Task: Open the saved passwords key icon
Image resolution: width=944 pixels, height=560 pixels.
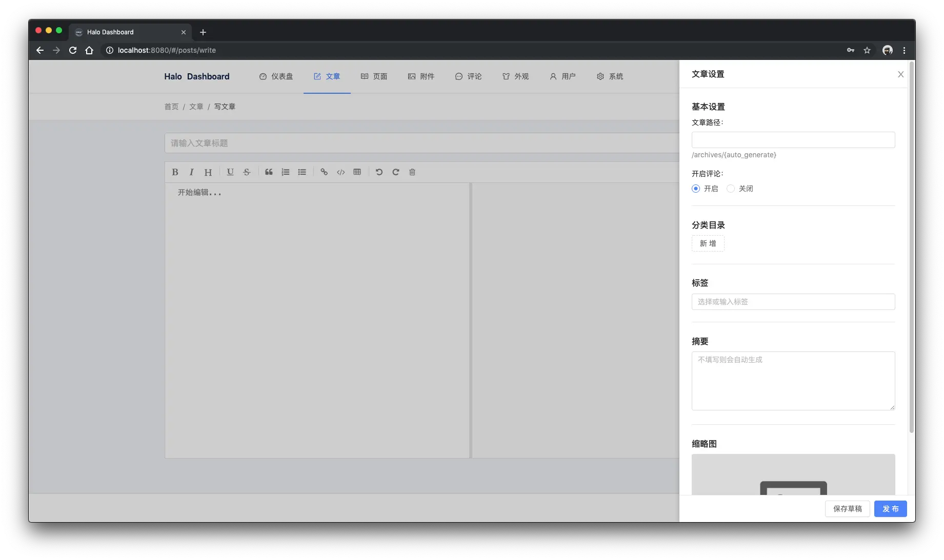Action: pos(851,50)
